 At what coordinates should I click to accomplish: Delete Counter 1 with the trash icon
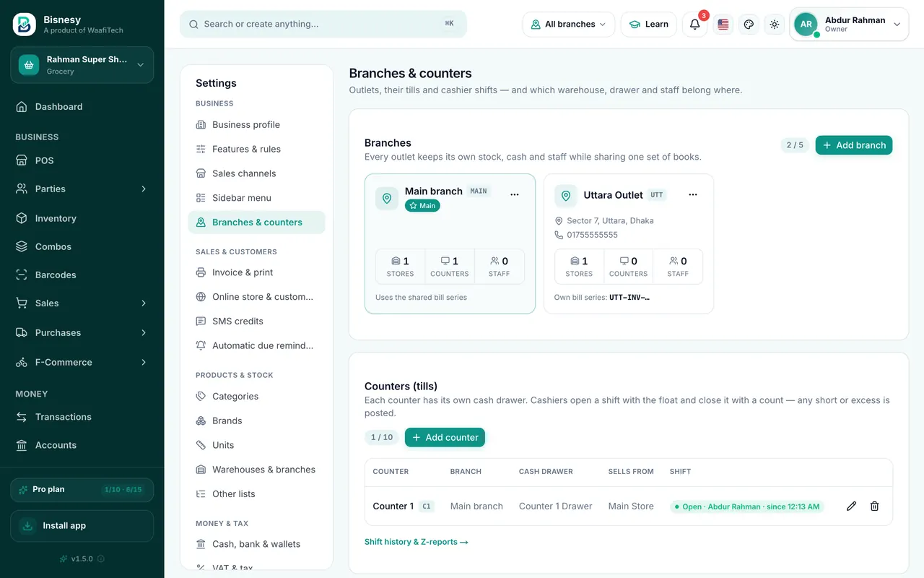pyautogui.click(x=874, y=506)
